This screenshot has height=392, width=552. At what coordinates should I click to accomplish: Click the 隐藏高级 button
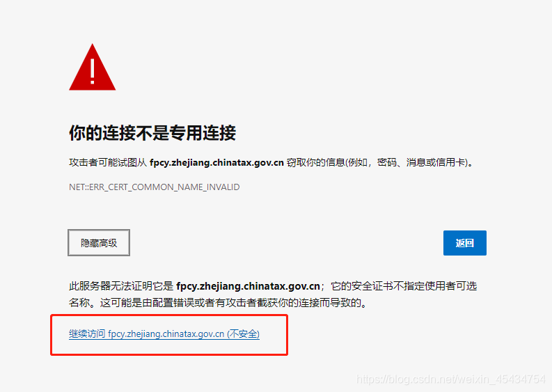click(99, 243)
